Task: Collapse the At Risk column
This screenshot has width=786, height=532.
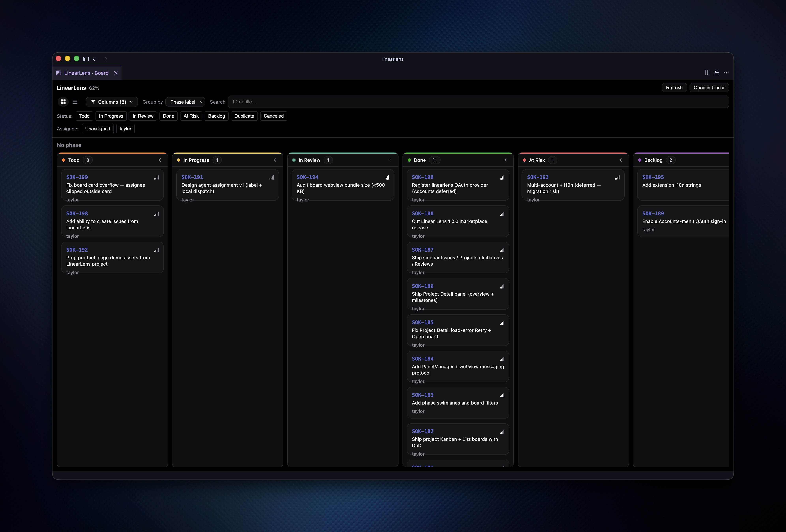Action: (x=621, y=160)
